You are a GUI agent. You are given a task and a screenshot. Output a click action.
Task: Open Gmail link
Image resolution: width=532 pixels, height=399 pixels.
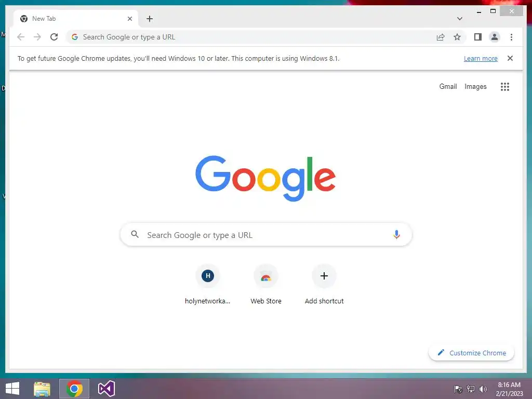pyautogui.click(x=448, y=87)
